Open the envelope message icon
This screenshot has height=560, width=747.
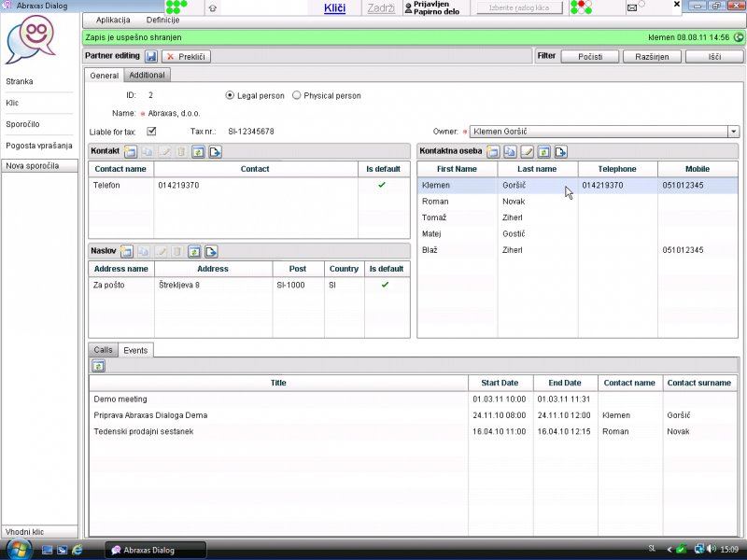click(632, 7)
